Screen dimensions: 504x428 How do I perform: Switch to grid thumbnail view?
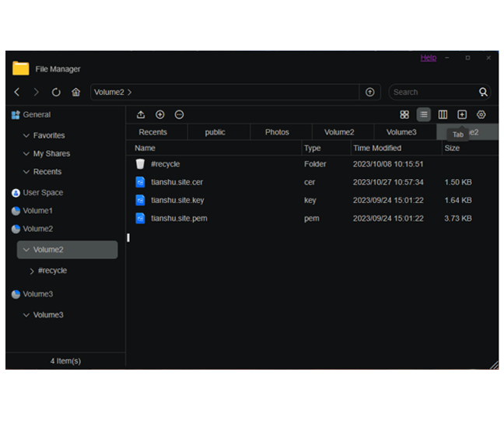tap(404, 114)
